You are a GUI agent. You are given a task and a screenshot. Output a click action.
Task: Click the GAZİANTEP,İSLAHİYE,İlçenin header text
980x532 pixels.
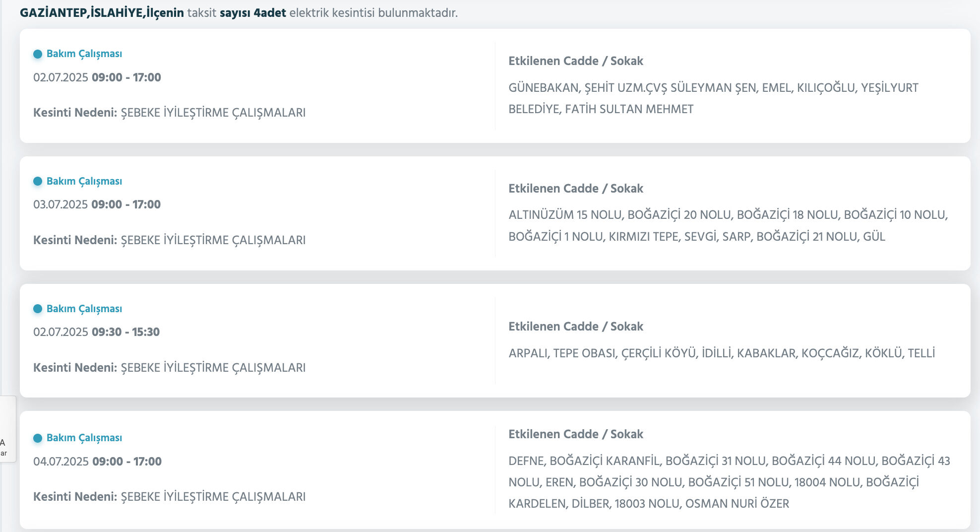click(x=99, y=11)
